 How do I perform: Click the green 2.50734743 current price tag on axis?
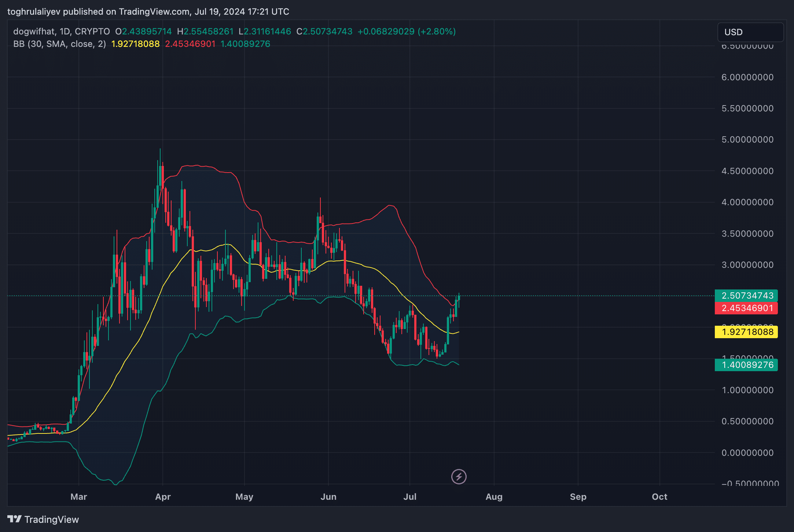[x=746, y=296]
